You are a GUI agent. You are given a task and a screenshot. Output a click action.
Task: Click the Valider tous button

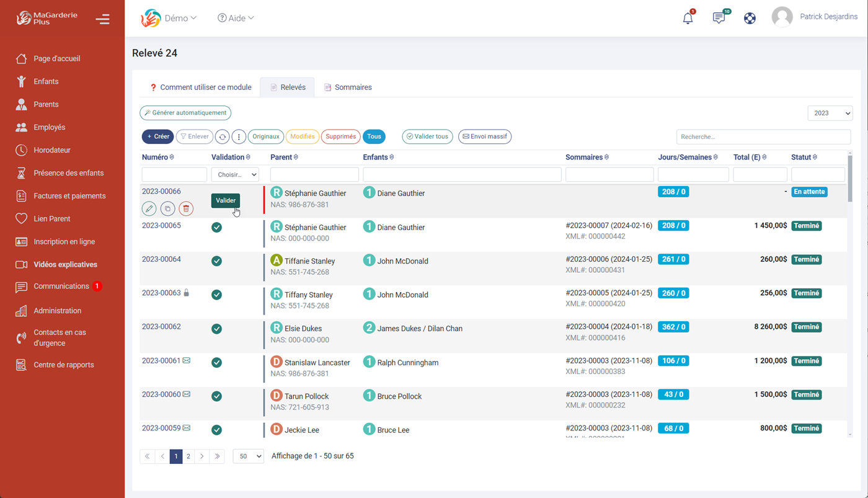[427, 136]
